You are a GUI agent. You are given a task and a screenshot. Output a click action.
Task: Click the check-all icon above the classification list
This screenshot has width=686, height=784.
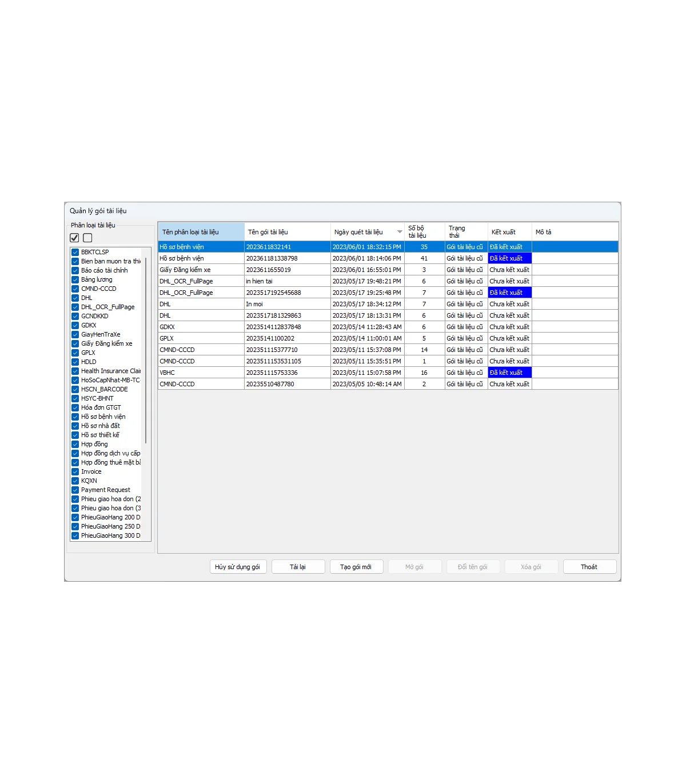tap(74, 238)
